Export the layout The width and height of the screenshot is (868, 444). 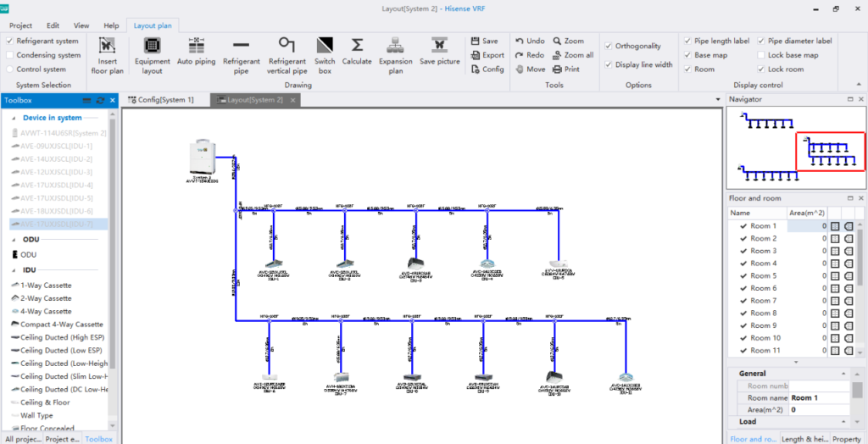(487, 55)
